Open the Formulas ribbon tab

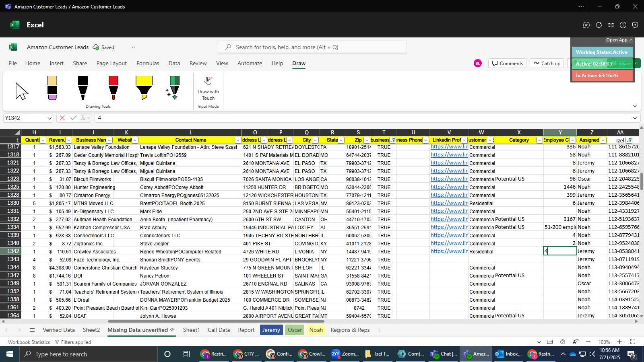(x=148, y=63)
